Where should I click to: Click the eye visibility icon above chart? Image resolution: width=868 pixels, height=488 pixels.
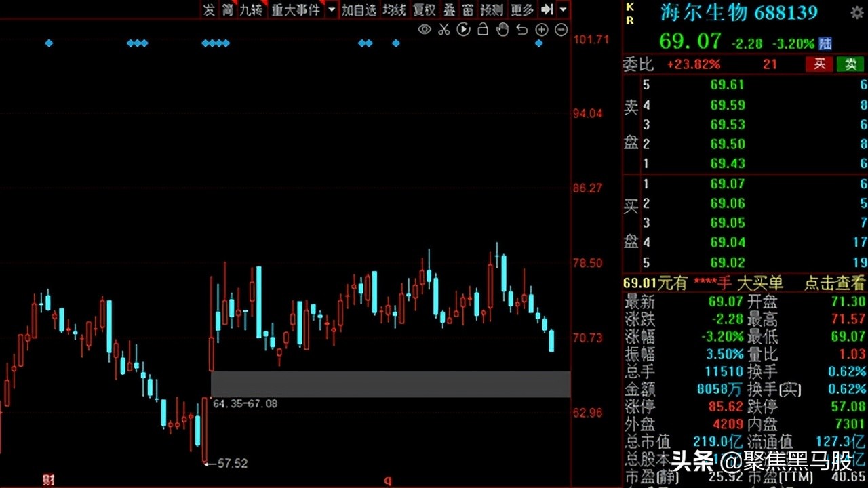pyautogui.click(x=425, y=29)
